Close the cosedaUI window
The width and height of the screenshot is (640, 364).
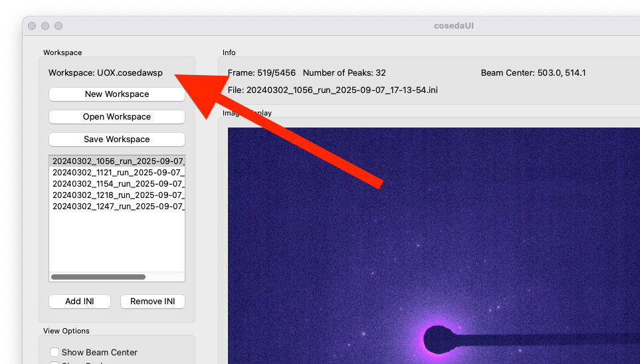(32, 26)
